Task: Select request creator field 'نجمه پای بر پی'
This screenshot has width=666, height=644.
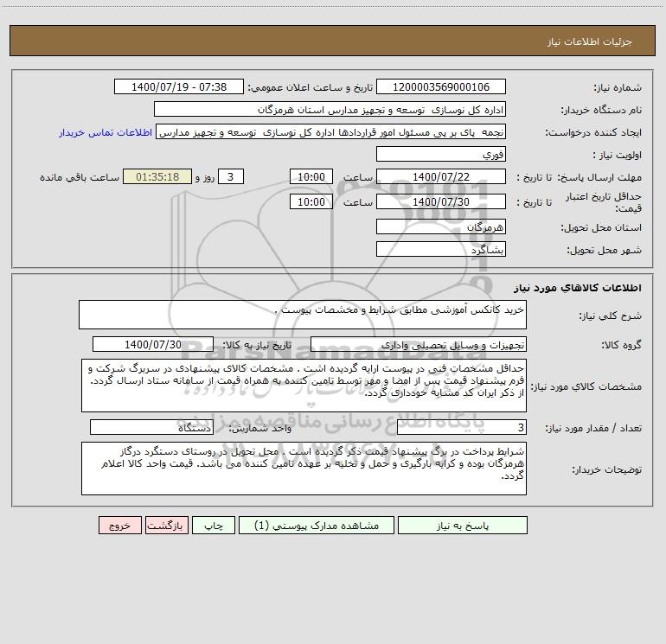Action: 330,132
